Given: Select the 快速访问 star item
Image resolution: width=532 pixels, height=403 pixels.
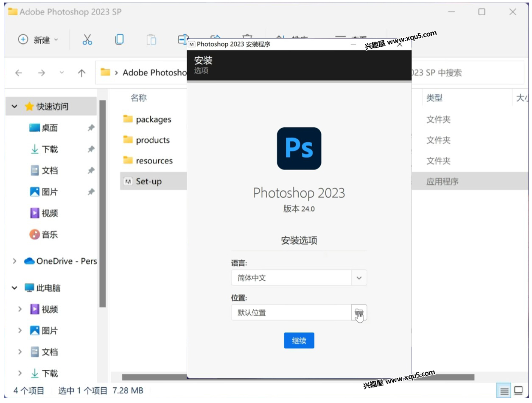Looking at the screenshot, I should tap(51, 107).
